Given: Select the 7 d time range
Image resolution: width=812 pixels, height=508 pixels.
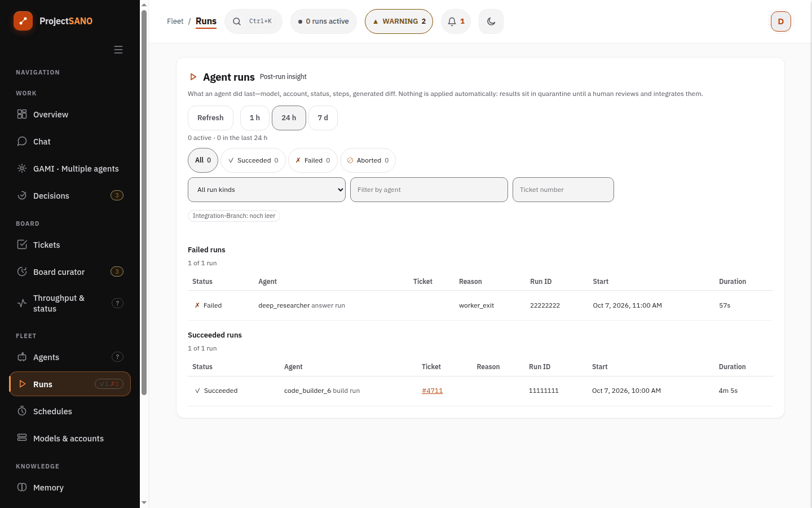Looking at the screenshot, I should pos(323,118).
